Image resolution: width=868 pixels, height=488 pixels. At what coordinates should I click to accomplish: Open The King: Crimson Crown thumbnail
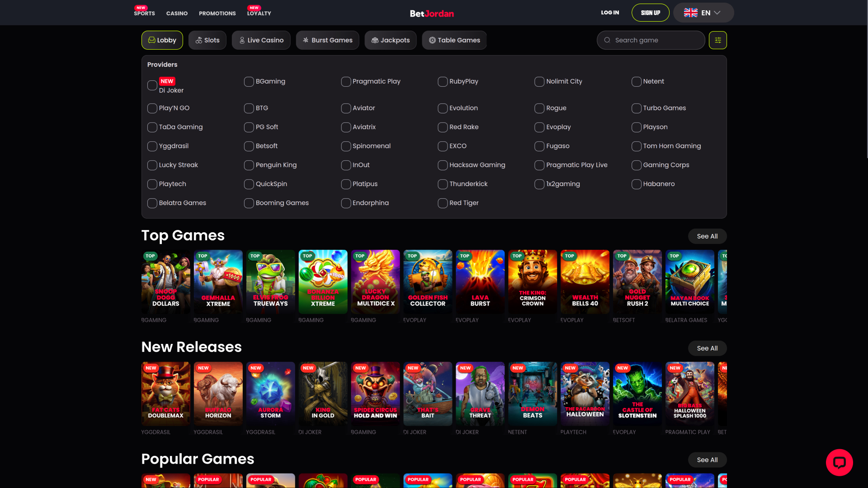coord(533,282)
